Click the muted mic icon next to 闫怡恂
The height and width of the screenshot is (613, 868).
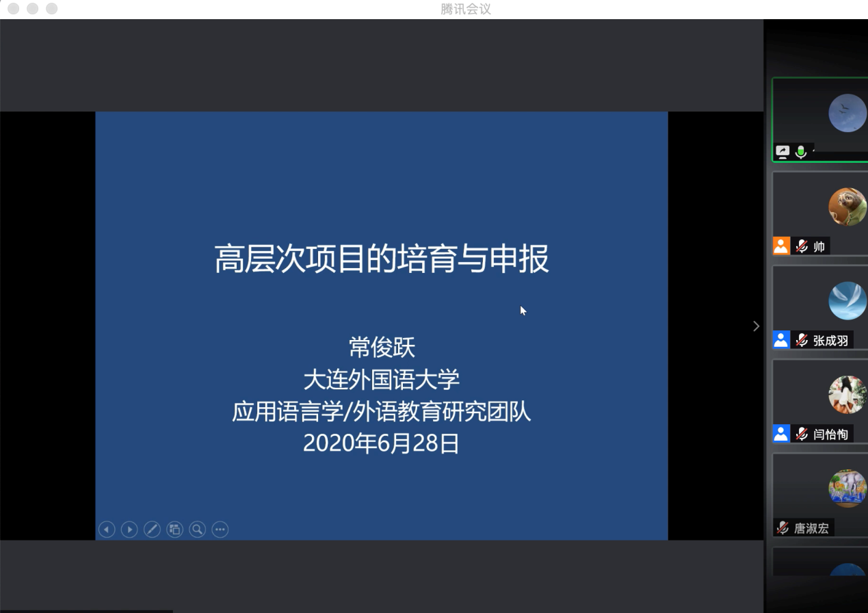click(x=802, y=434)
